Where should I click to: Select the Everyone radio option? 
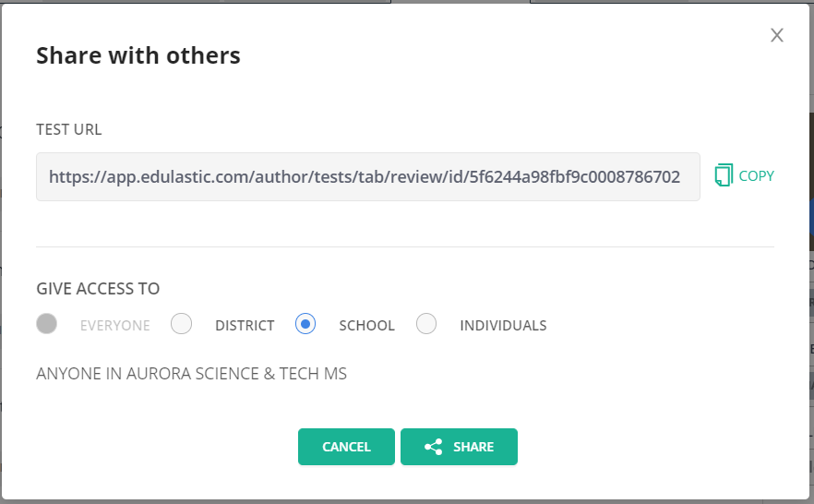47,324
